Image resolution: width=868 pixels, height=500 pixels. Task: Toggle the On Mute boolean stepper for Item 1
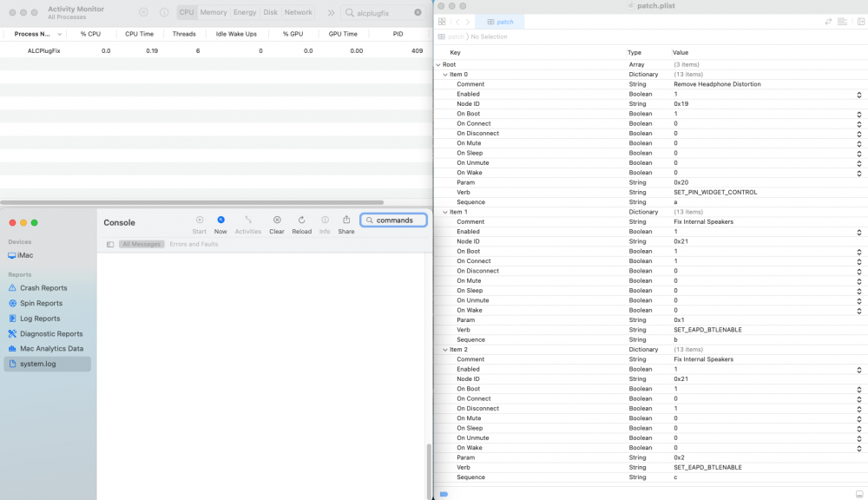(859, 281)
